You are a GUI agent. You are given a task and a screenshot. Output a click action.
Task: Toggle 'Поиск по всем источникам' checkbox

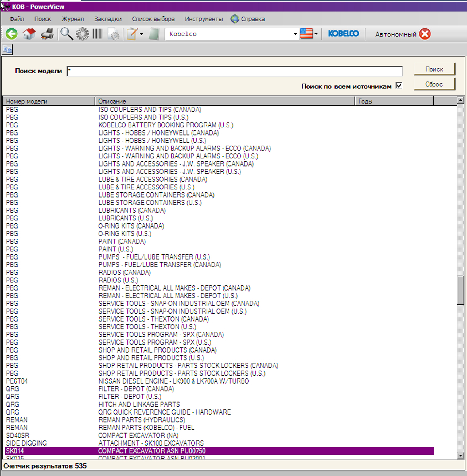click(399, 86)
